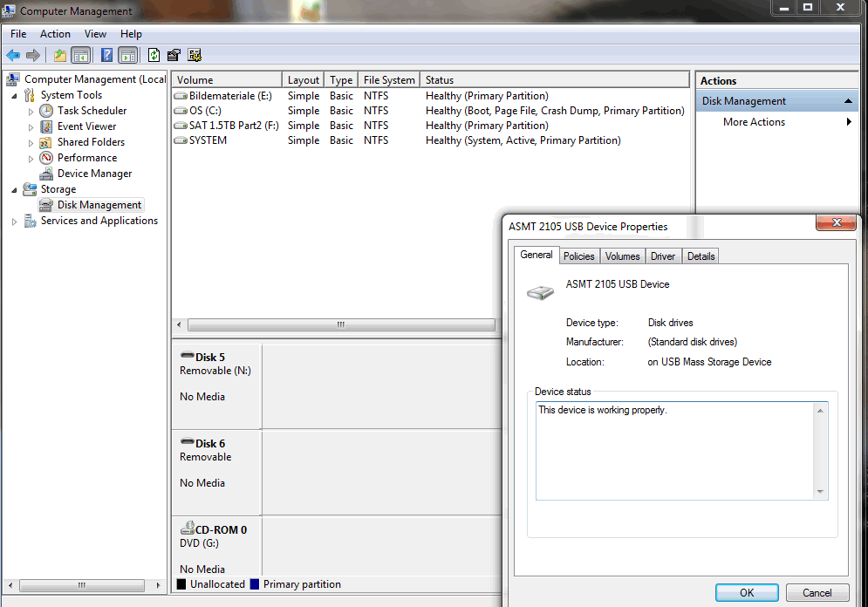This screenshot has width=868, height=607.
Task: Click the Device Manager icon in tree
Action: pyautogui.click(x=46, y=174)
